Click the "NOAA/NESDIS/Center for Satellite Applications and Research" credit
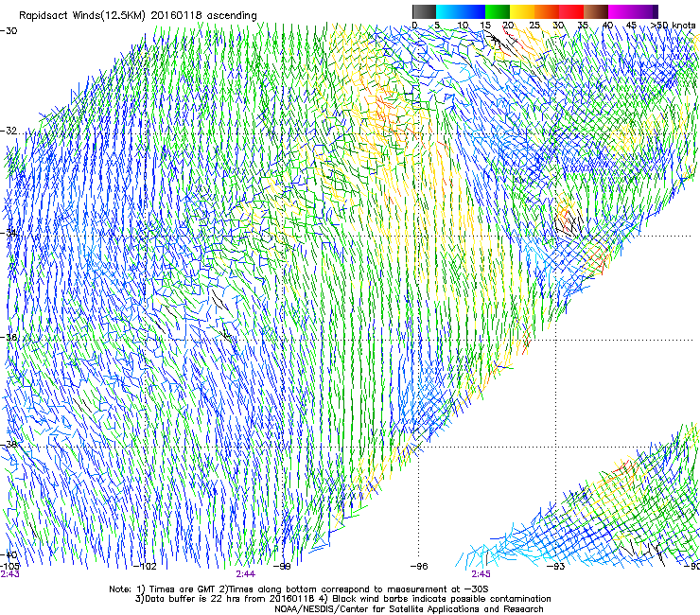700x615 pixels. coord(409,609)
